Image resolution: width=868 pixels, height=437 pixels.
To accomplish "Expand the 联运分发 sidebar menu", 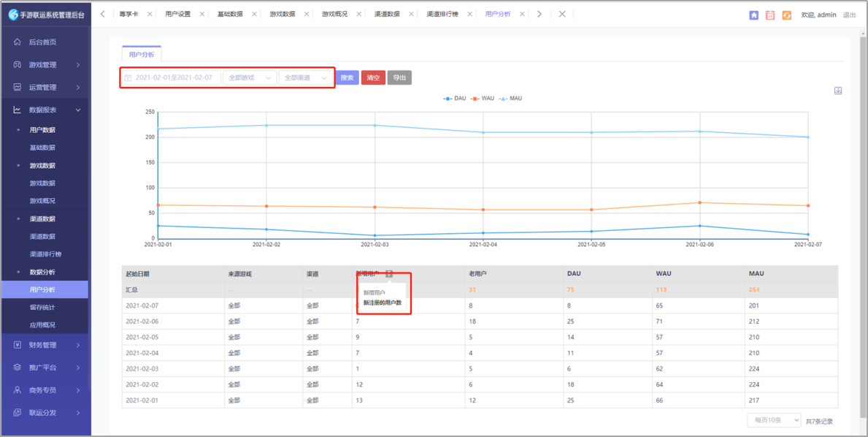I will 45,413.
